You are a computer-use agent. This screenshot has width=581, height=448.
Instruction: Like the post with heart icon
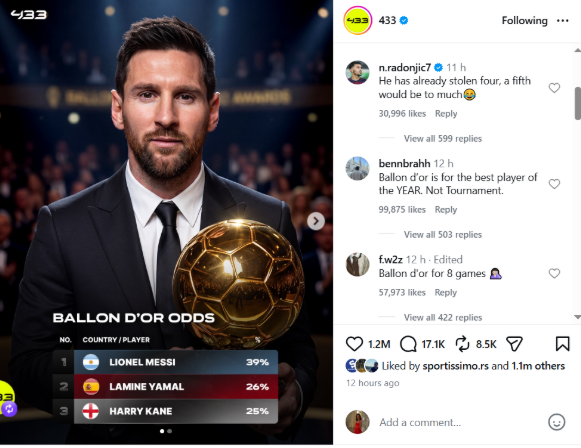pyautogui.click(x=354, y=344)
